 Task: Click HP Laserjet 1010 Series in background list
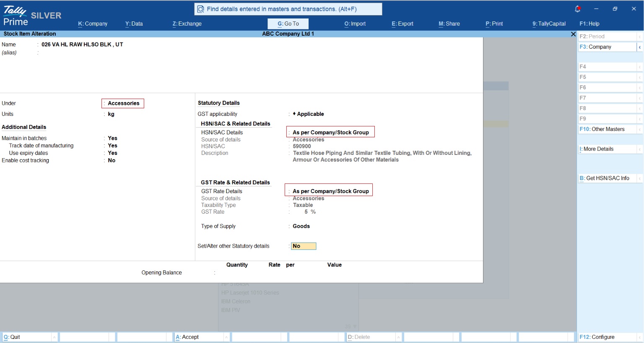(250, 293)
